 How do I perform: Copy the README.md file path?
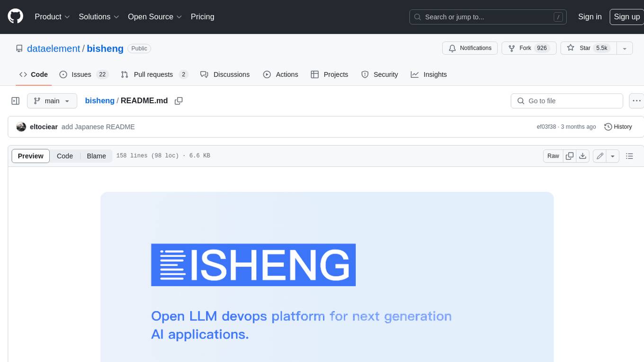pos(179,101)
